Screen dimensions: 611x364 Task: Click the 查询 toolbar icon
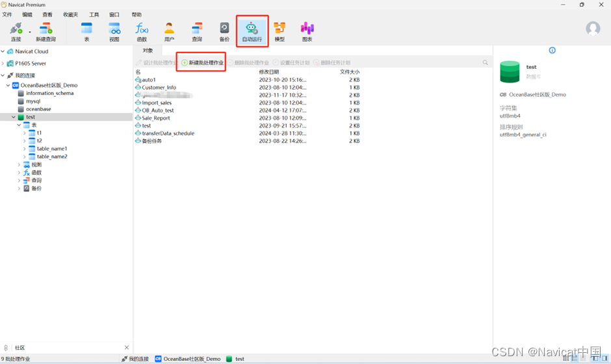point(197,32)
